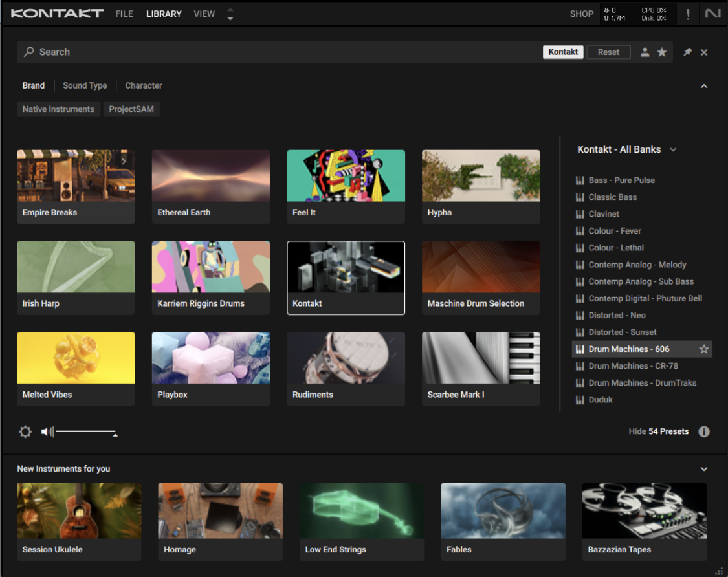The width and height of the screenshot is (728, 577).
Task: Click the magnifier search icon
Action: (x=28, y=52)
